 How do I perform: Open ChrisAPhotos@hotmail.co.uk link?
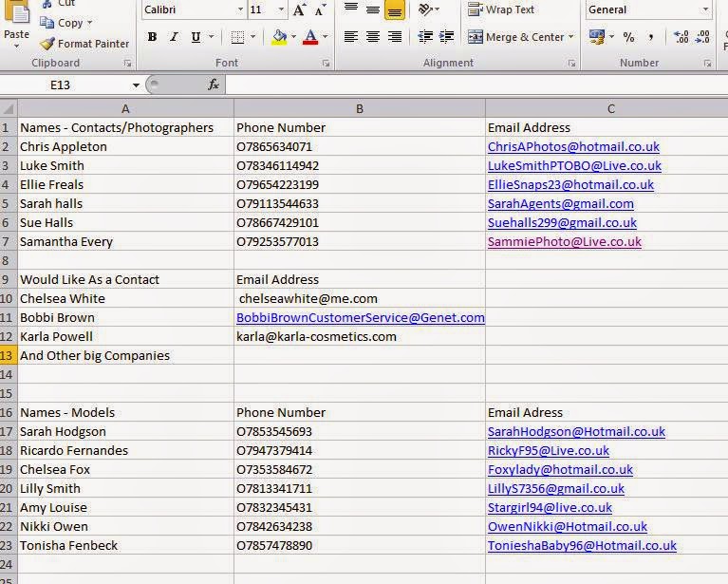tap(573, 147)
